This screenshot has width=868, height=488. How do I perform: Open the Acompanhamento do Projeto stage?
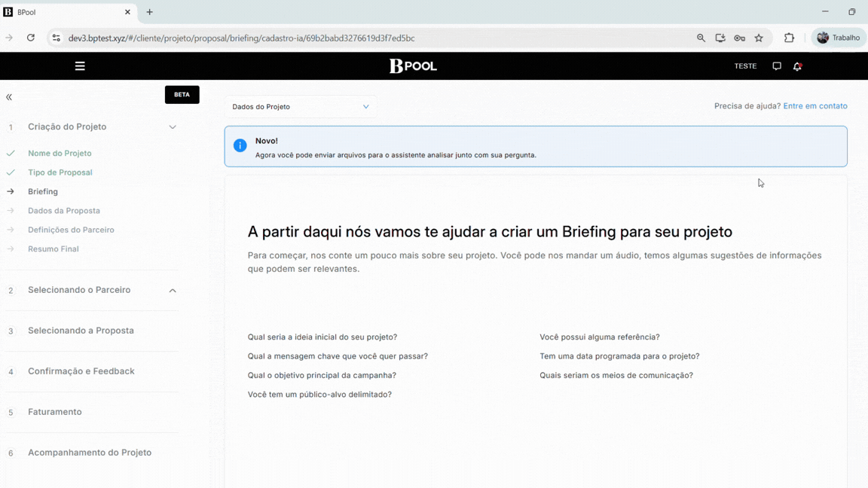pyautogui.click(x=90, y=453)
